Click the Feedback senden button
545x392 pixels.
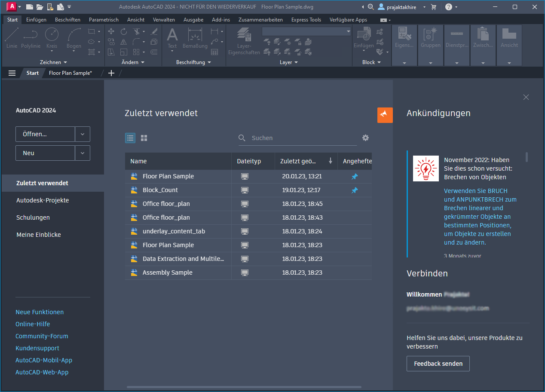pos(438,364)
